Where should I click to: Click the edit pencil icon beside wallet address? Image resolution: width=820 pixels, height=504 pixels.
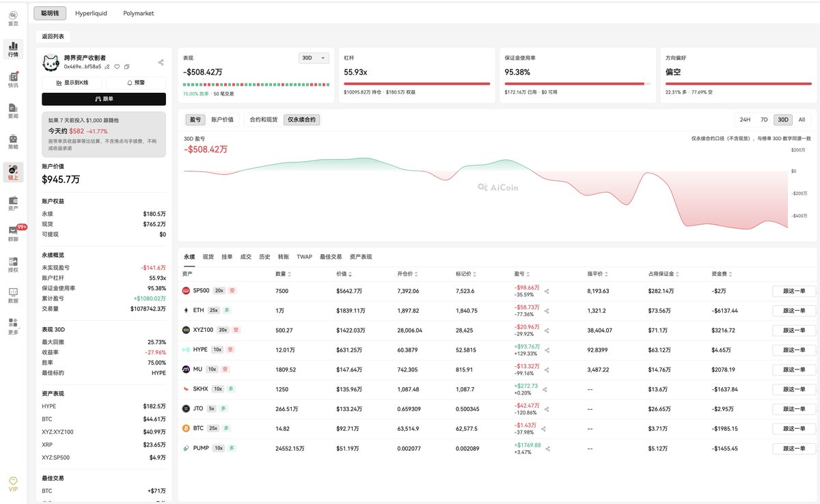(x=108, y=66)
